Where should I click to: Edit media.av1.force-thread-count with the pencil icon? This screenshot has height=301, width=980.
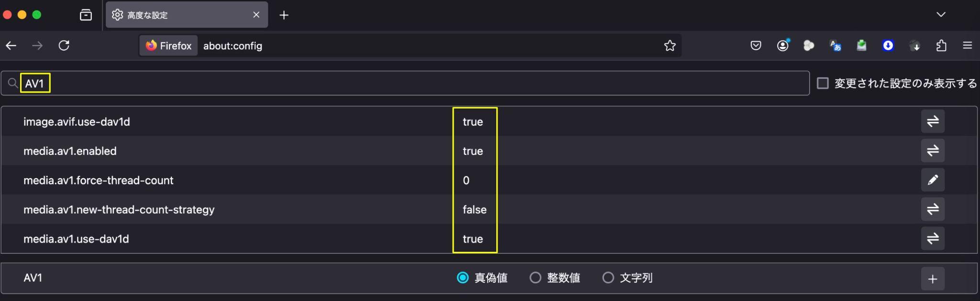(x=933, y=180)
